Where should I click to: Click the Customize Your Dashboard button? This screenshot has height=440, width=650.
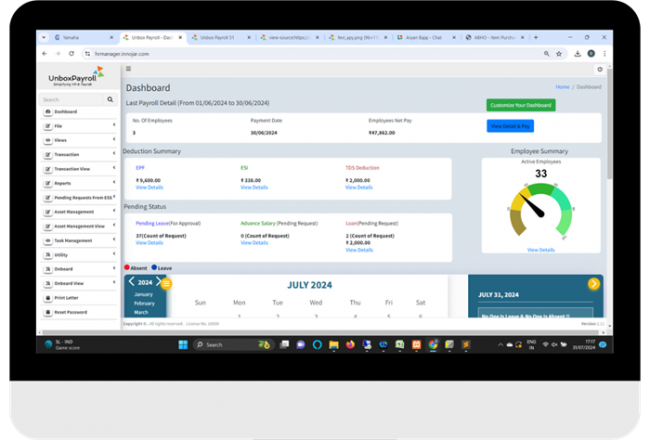[520, 105]
